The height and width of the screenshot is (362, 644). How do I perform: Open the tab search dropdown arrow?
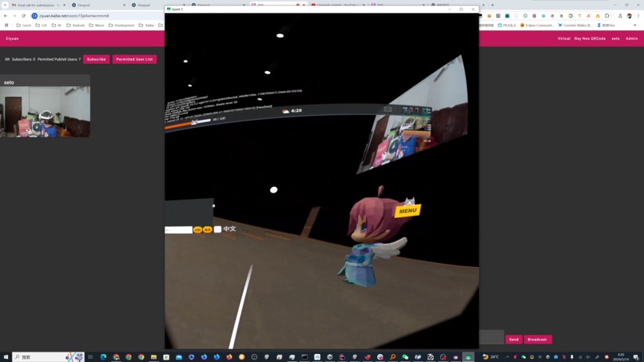click(5, 5)
